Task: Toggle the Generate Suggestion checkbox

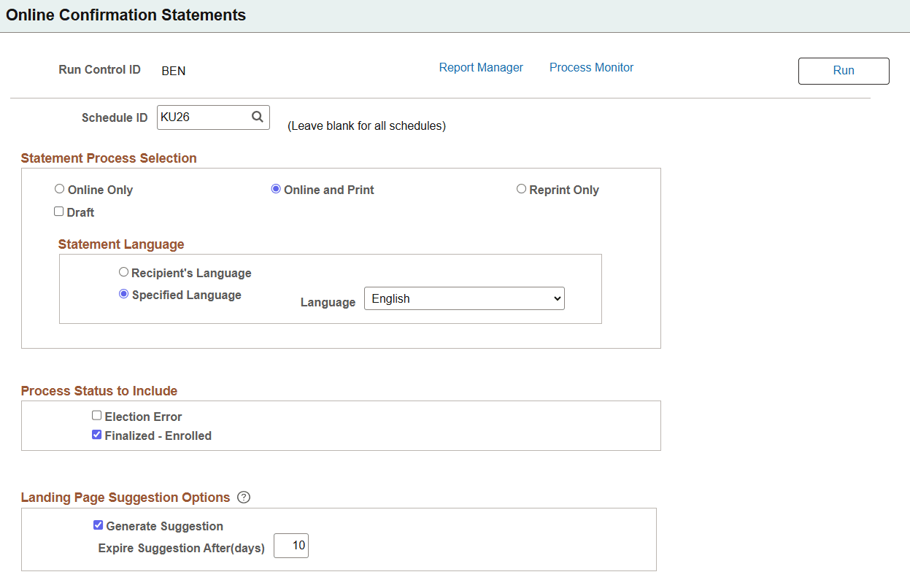Action: tap(98, 525)
